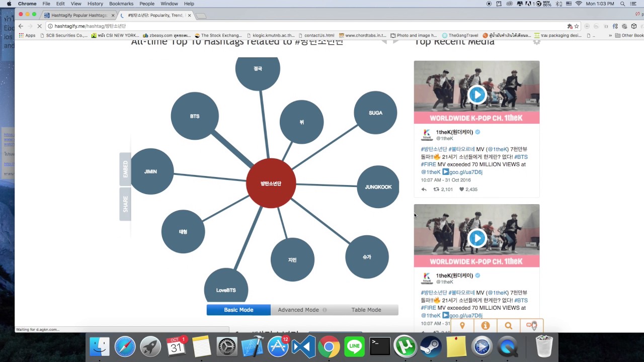Open App Store in the dock
644x362 pixels.
coord(278,346)
